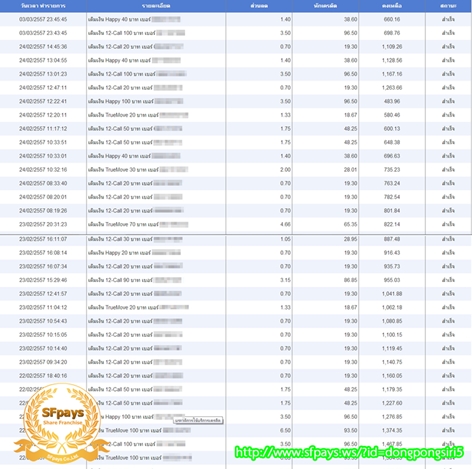
Task: Click Happy 100 detail in 12:22:41 row
Action: tap(136, 101)
